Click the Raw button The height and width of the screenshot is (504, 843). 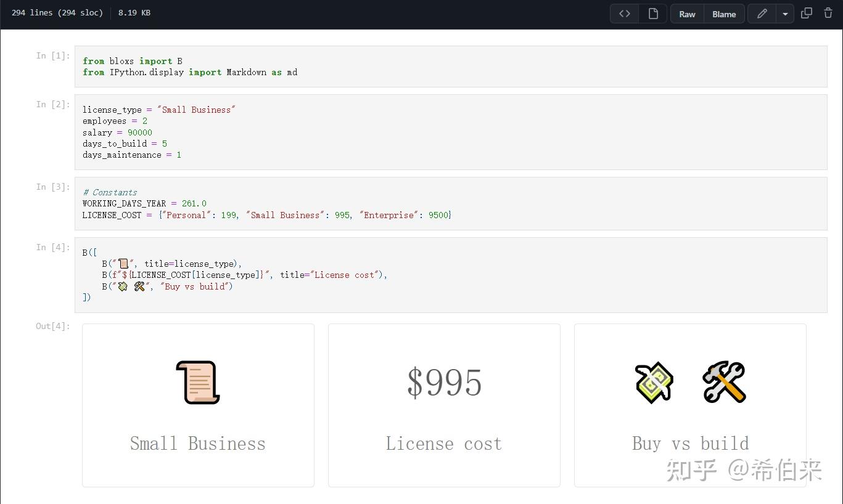pyautogui.click(x=687, y=13)
